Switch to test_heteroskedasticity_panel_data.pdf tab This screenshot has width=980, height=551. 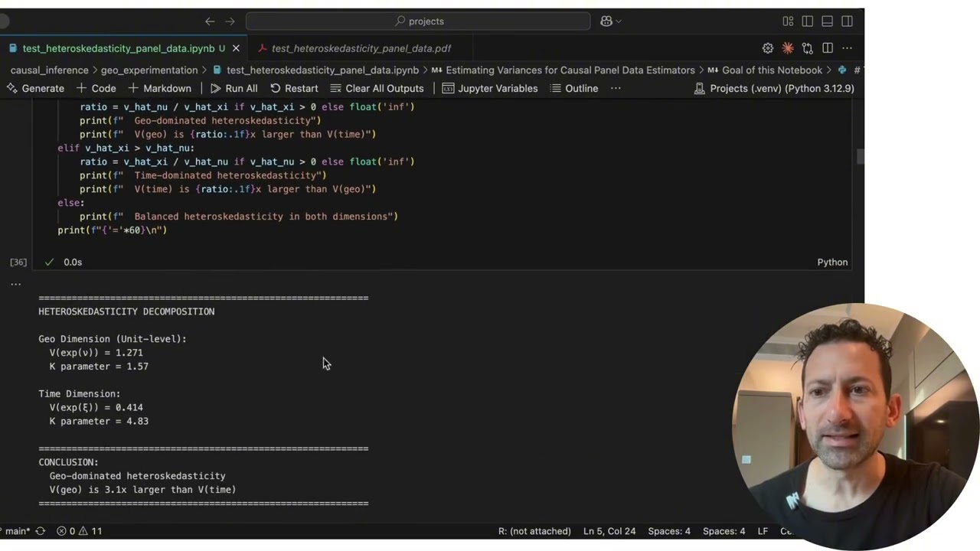click(361, 48)
